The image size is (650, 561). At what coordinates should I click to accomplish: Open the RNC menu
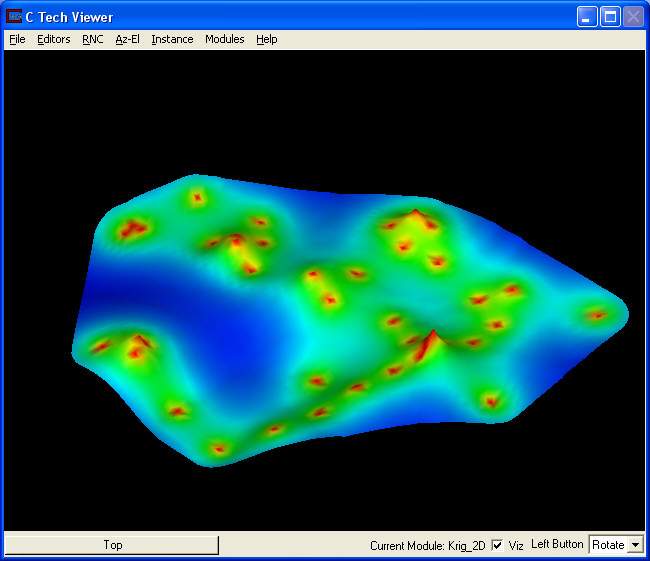pyautogui.click(x=92, y=39)
